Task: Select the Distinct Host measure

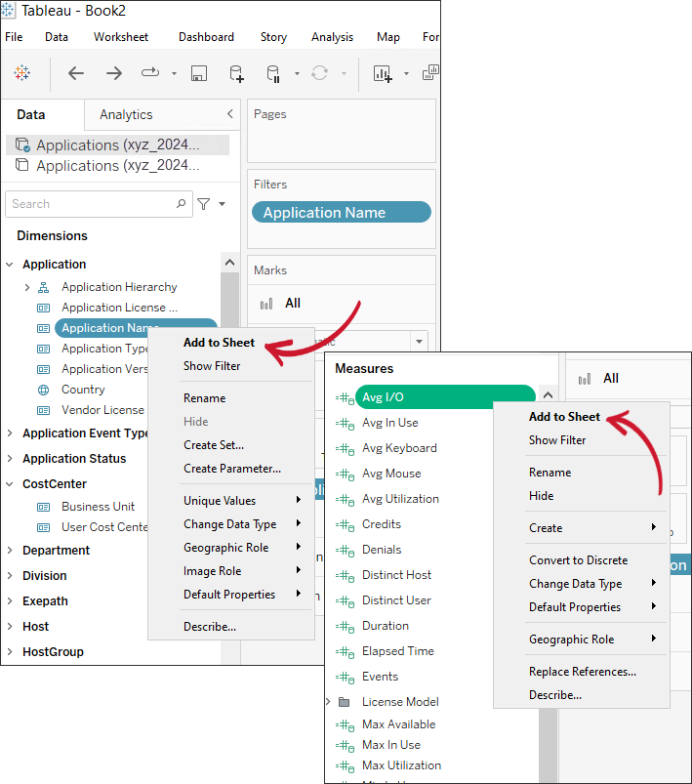Action: click(396, 575)
